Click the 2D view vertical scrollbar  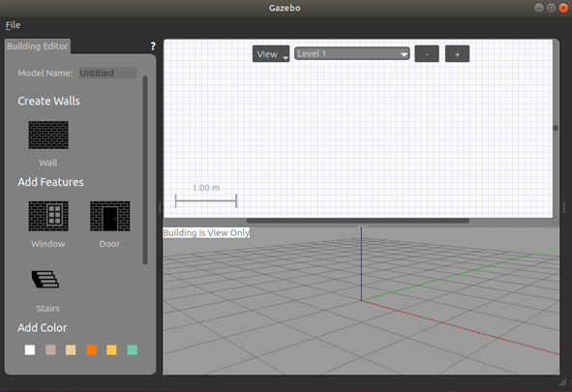pos(556,128)
